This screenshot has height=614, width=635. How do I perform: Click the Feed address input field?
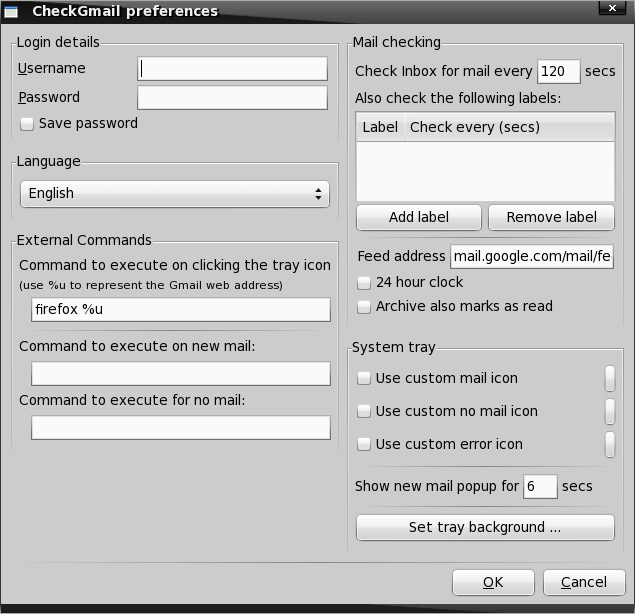[531, 257]
